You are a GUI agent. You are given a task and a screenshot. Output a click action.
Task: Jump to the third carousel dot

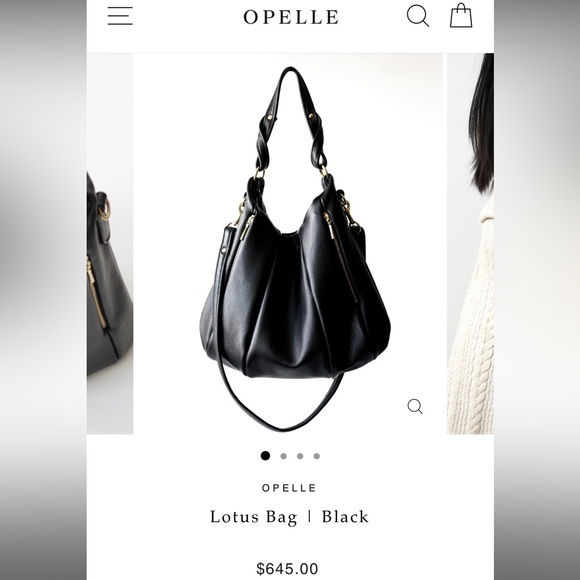pos(300,456)
